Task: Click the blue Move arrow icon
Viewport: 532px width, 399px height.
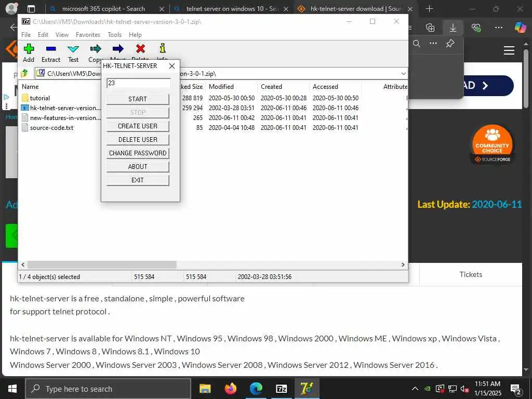Action: click(x=118, y=49)
